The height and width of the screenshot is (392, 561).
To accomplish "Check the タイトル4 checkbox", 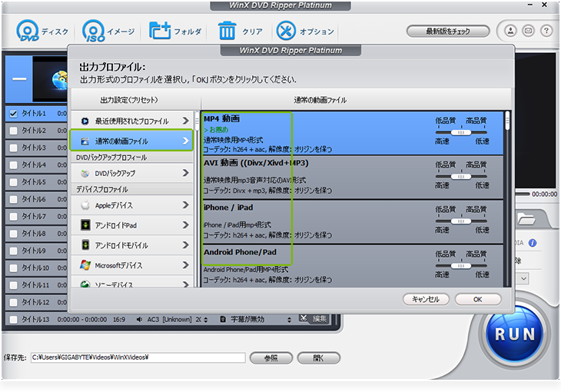I will click(13, 165).
